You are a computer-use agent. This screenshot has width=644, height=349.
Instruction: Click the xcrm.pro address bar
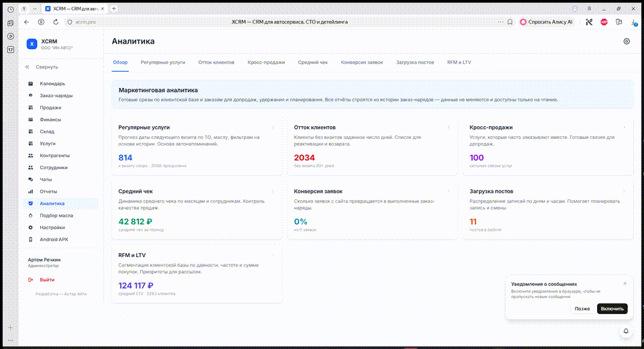pos(86,22)
